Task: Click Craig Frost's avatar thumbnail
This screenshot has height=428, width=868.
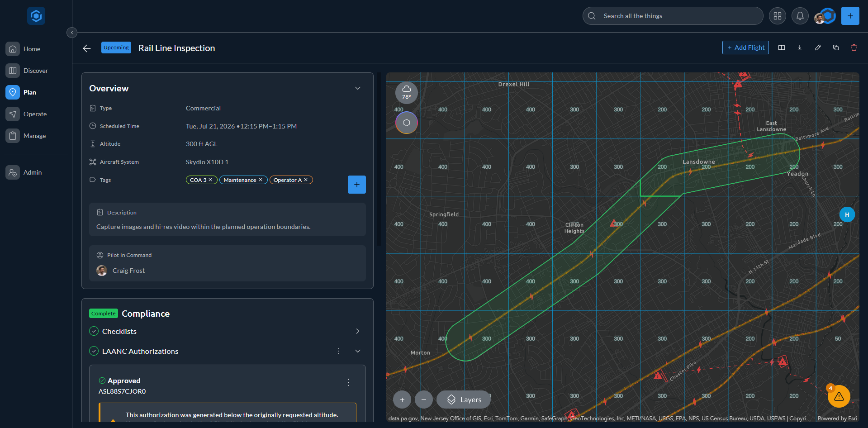Action: [102, 271]
